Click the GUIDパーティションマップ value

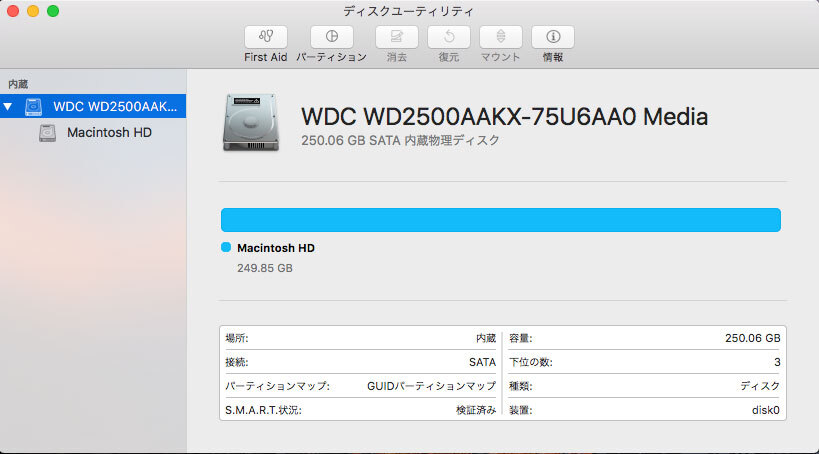(x=431, y=386)
